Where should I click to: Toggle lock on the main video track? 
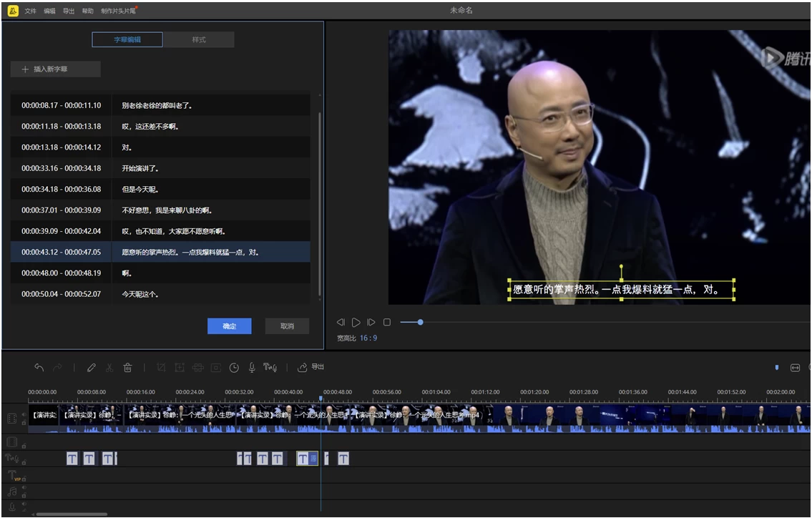[x=24, y=423]
